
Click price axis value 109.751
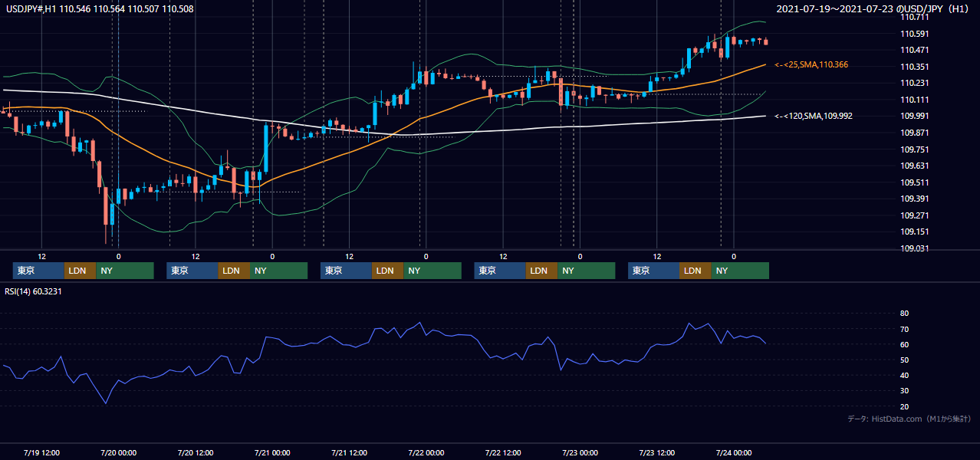914,149
